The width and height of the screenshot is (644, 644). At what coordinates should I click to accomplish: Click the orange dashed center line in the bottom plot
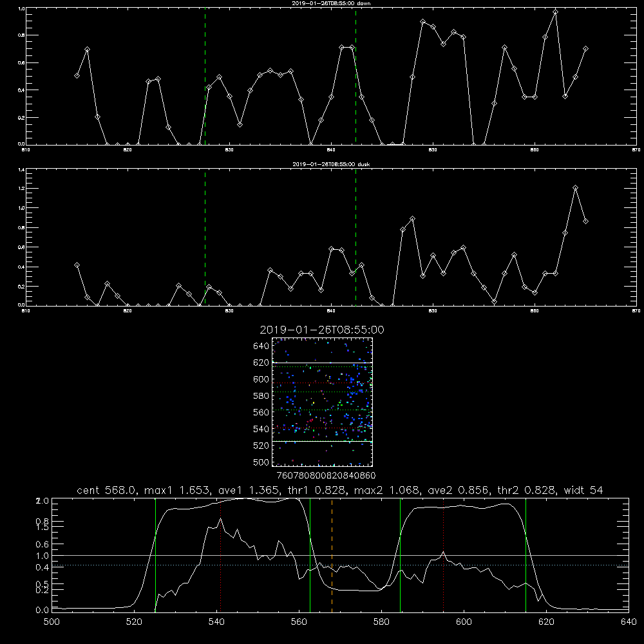[332, 554]
